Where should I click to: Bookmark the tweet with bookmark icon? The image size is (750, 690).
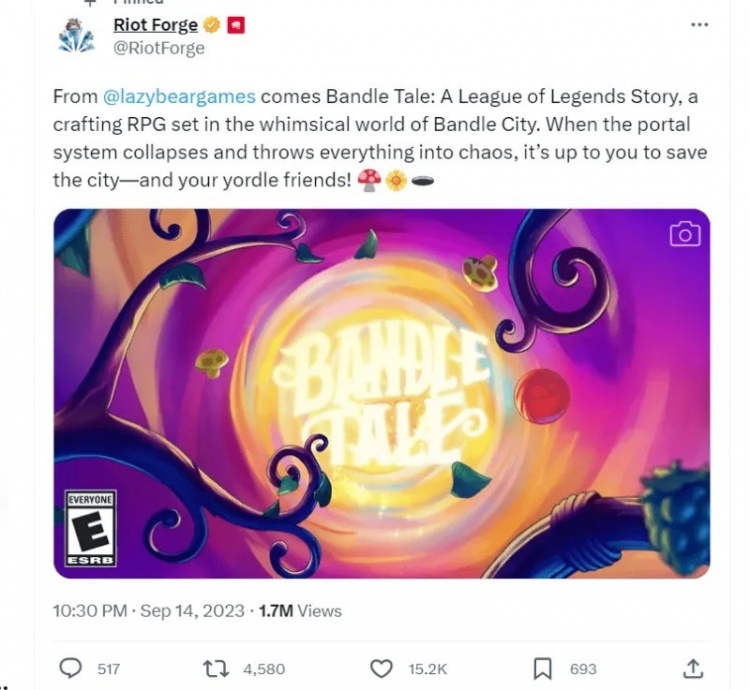point(542,668)
